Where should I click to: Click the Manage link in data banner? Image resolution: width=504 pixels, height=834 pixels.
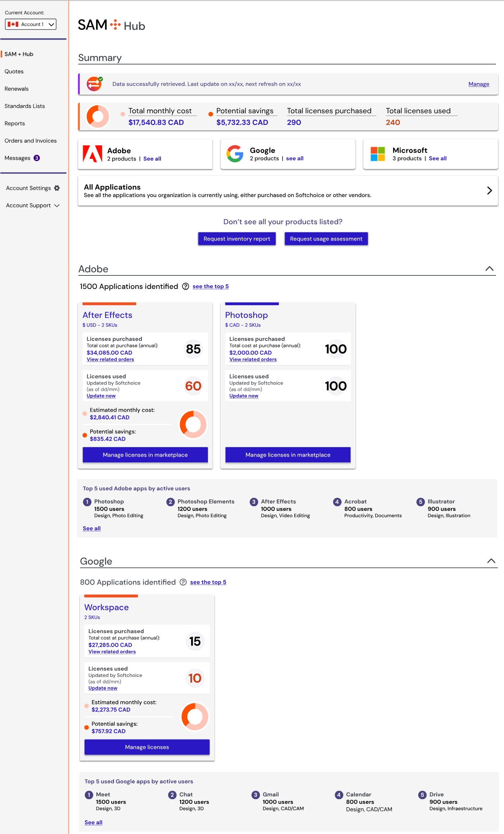tap(478, 84)
